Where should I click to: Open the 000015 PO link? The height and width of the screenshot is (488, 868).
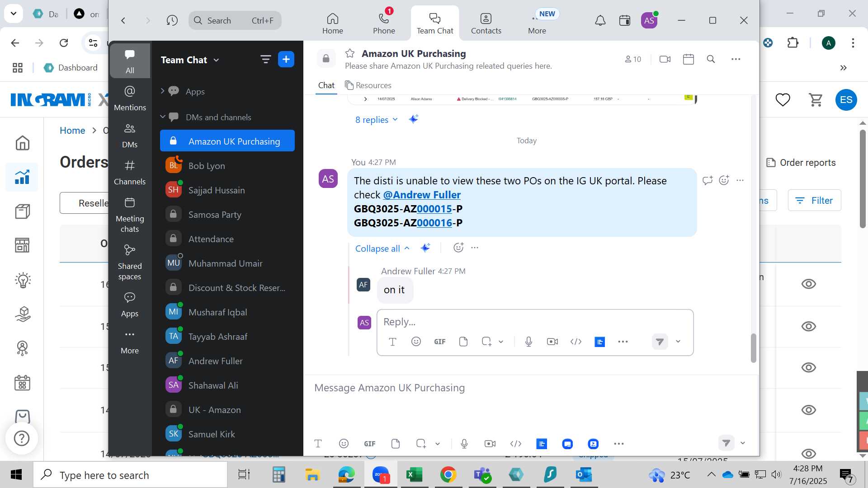click(434, 209)
